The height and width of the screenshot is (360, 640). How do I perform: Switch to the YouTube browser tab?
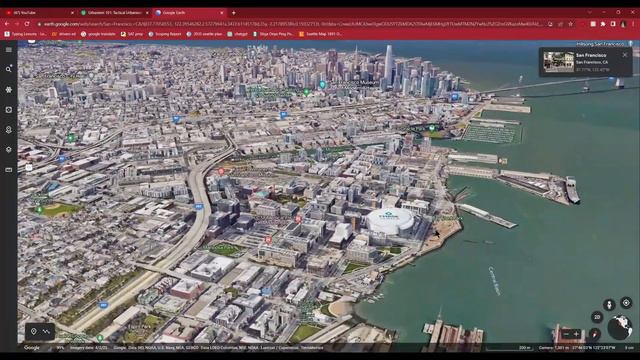[x=39, y=13]
